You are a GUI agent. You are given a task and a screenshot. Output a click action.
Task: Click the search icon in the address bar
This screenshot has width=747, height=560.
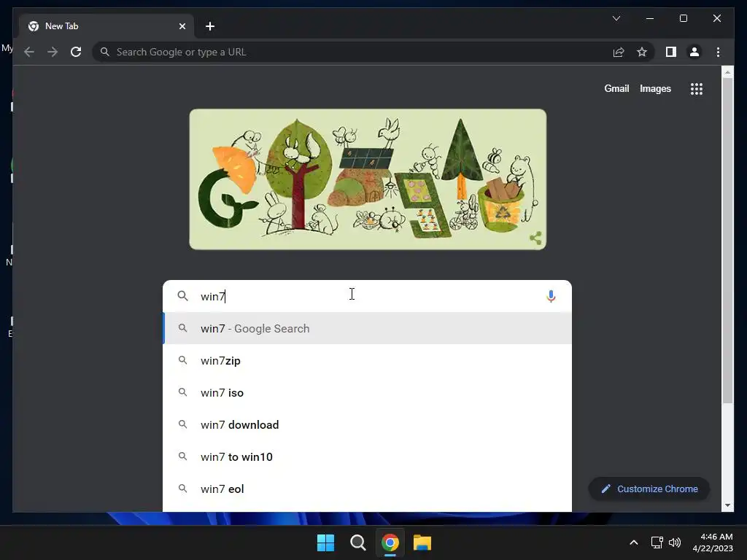105,52
